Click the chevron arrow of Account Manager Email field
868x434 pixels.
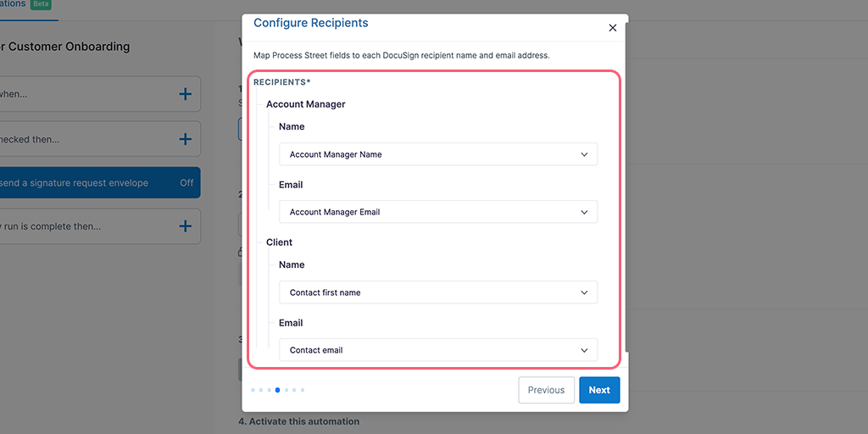(x=584, y=212)
